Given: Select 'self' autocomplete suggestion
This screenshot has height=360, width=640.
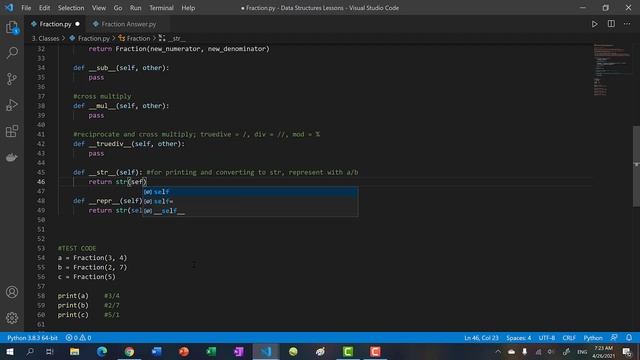Looking at the screenshot, I should tap(250, 192).
